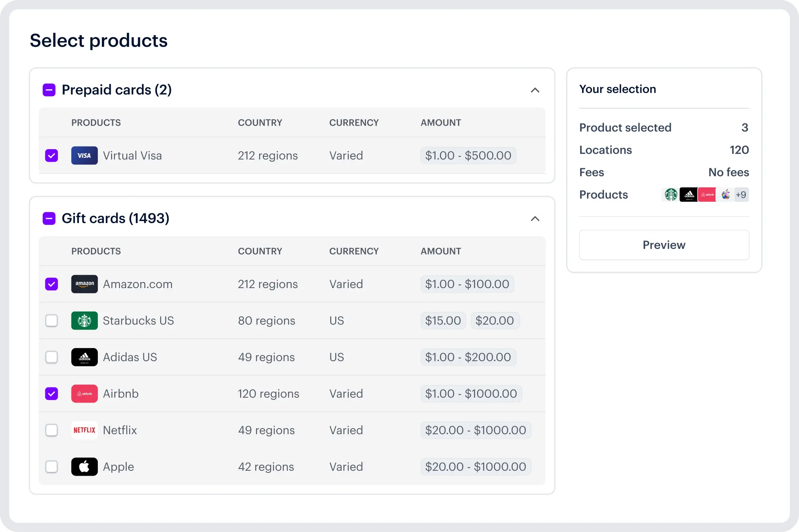Uncheck the Airbnb checkbox
Viewport: 799px width, 532px height.
(51, 394)
